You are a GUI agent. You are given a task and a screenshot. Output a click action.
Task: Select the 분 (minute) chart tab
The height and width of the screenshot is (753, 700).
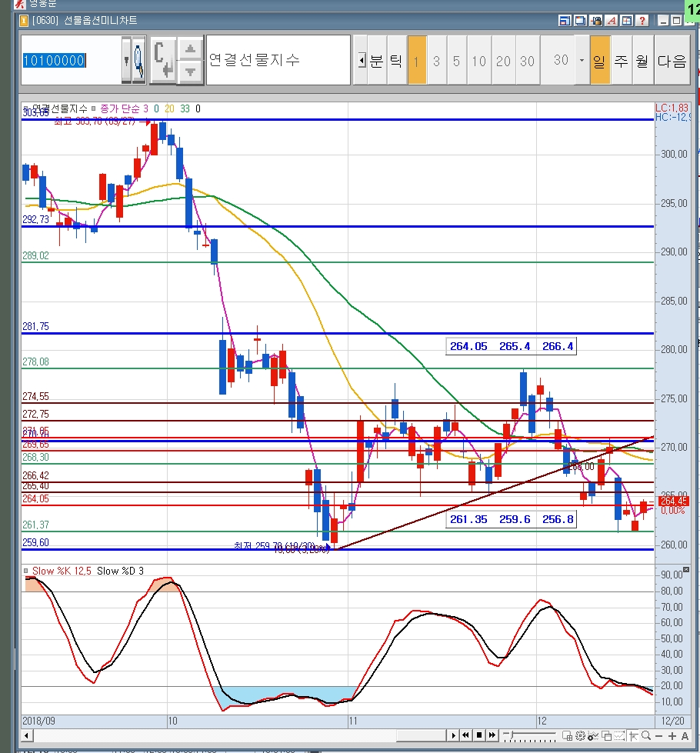[x=376, y=60]
